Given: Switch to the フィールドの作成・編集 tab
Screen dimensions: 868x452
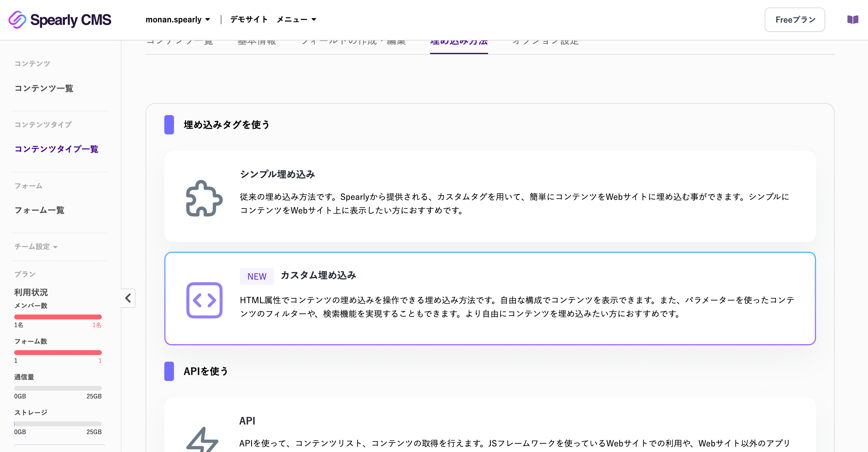Looking at the screenshot, I should tap(353, 43).
